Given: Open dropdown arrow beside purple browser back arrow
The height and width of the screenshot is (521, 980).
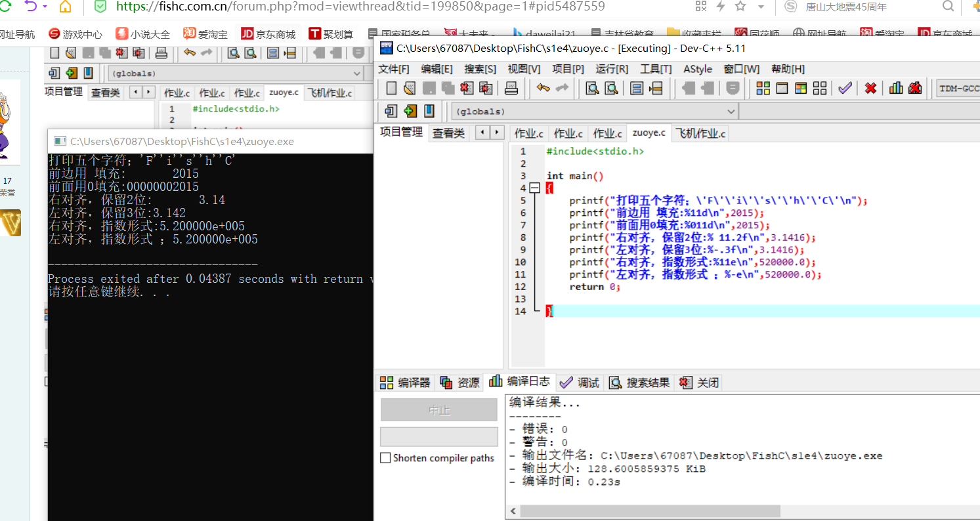Looking at the screenshot, I should (45, 7).
